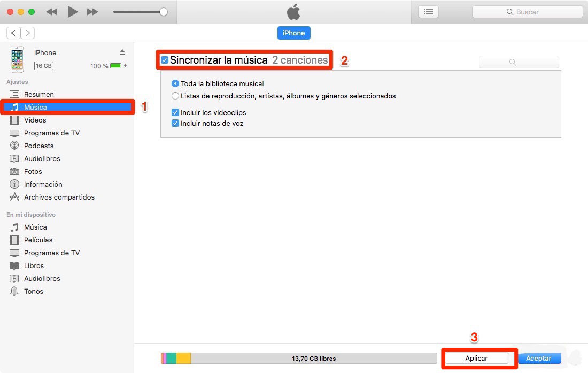This screenshot has height=373, width=588.
Task: Click the Aceptar button
Action: coord(538,359)
